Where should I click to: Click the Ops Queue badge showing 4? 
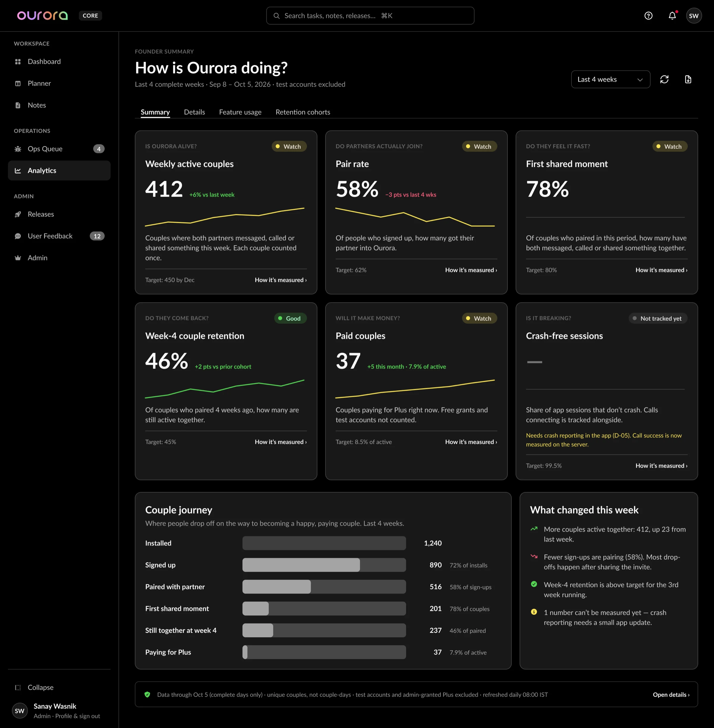99,149
